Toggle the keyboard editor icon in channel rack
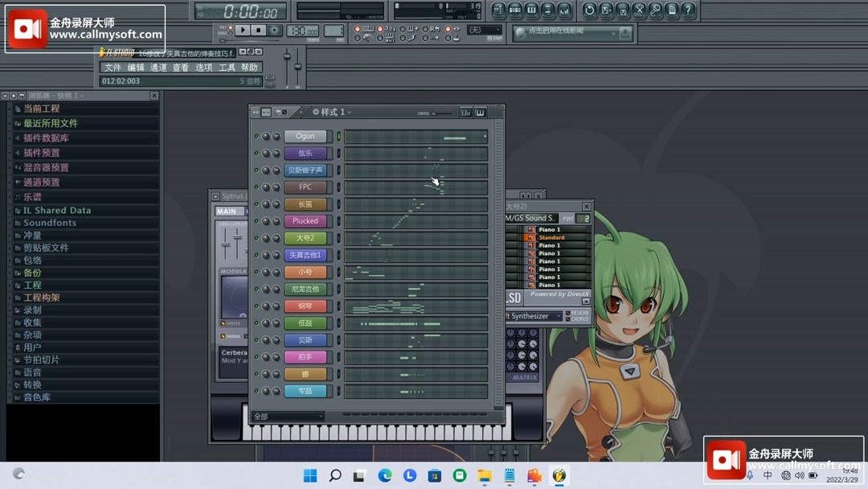Screen dimensions: 868x489 click(x=481, y=112)
